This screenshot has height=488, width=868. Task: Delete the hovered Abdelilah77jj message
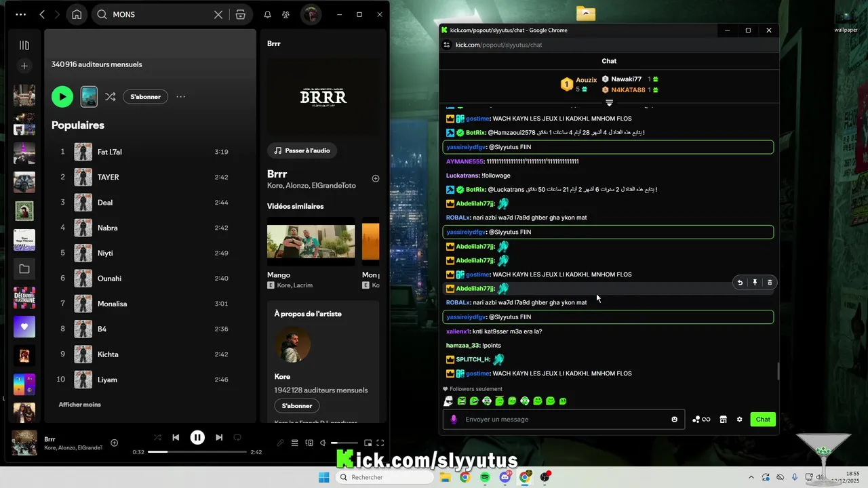(770, 283)
